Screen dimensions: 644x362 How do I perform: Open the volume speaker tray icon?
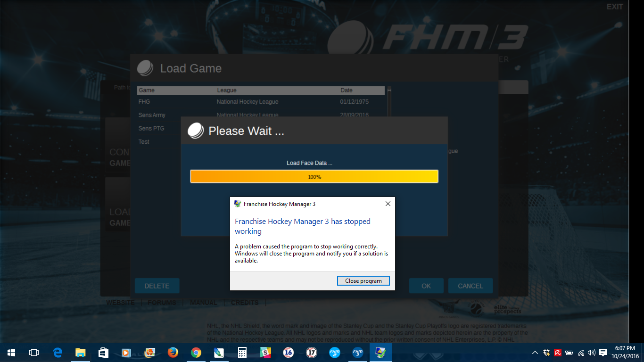click(x=592, y=353)
